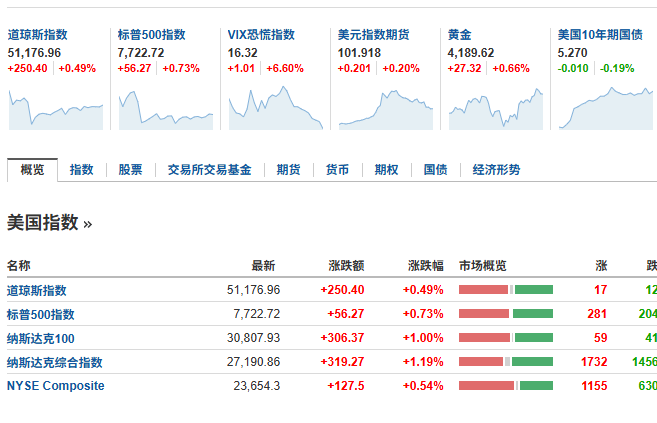Open the 美国10年期国债 ticker title
This screenshot has height=423, width=657.
click(600, 34)
